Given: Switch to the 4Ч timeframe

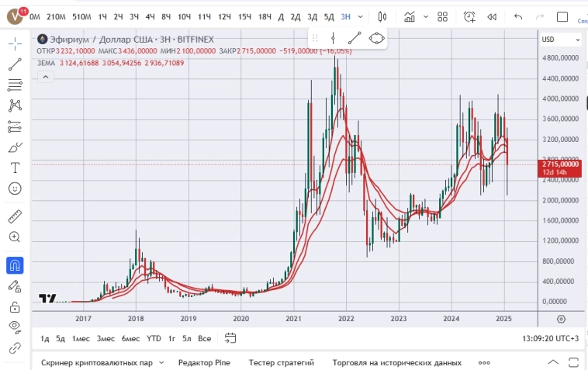Looking at the screenshot, I should click(x=150, y=17).
